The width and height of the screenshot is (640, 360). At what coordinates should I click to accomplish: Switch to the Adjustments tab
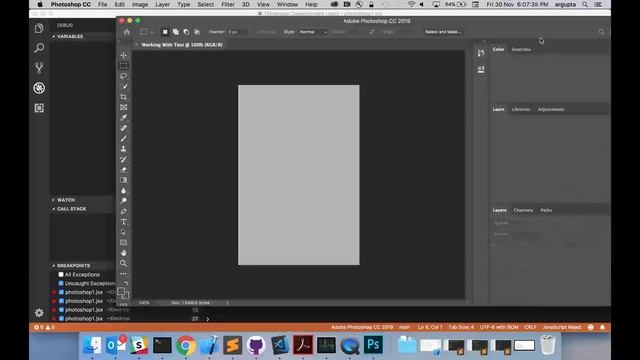[551, 109]
